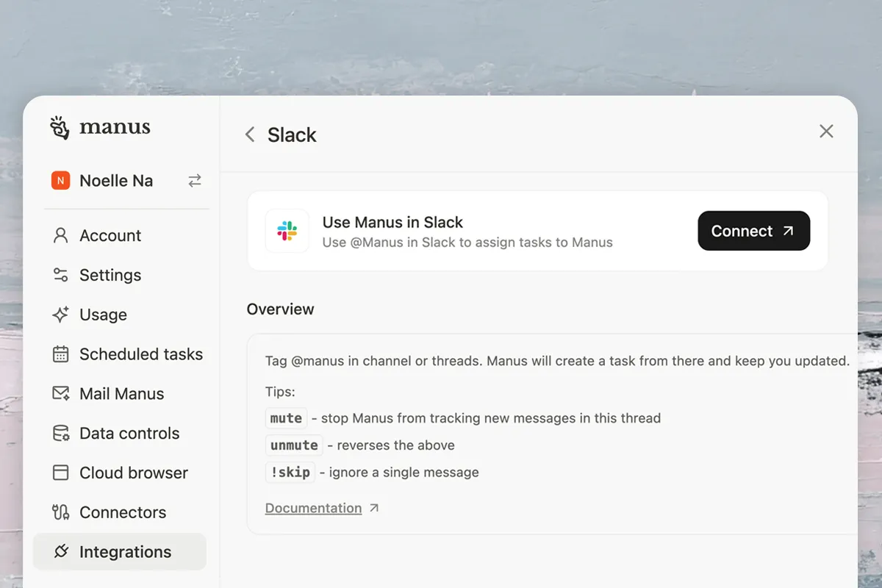Screen dimensions: 882x588
Task: Click the Data controls database icon
Action: click(x=60, y=434)
